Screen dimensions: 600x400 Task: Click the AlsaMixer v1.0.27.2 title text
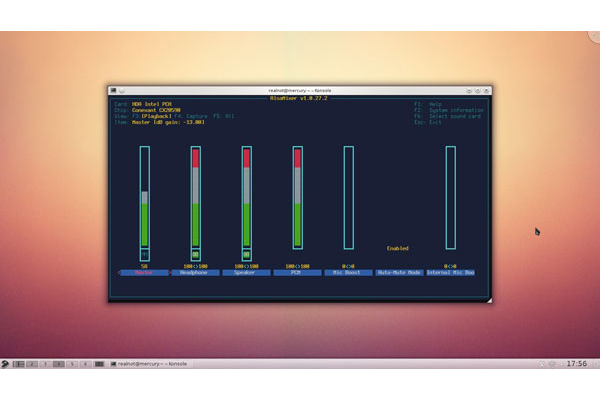point(298,98)
